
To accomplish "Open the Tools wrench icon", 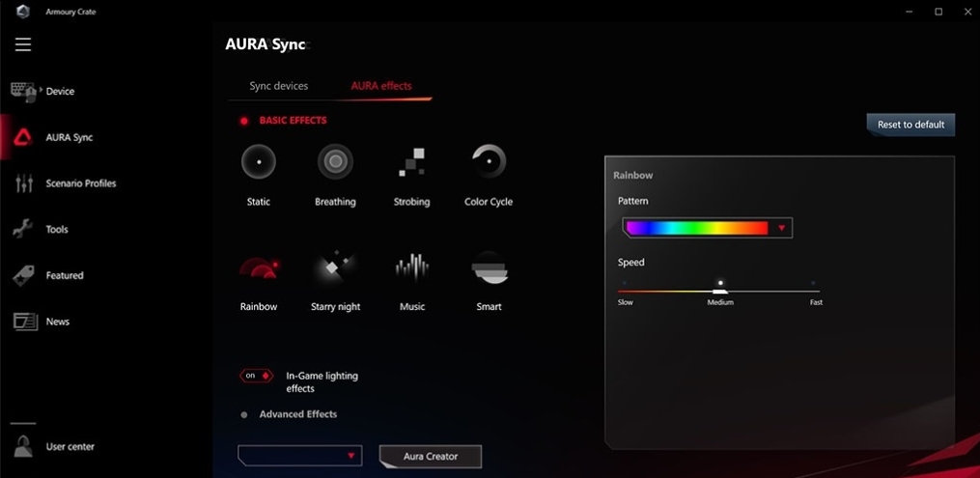I will (23, 229).
